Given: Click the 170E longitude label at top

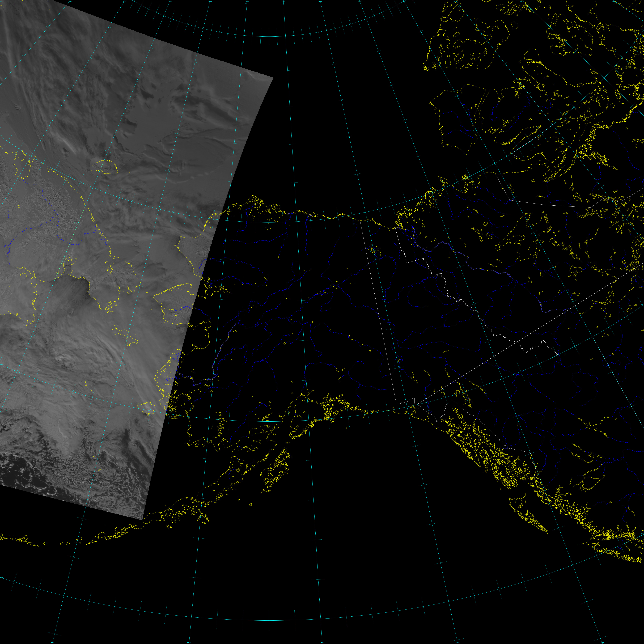Looking at the screenshot, I should point(125,1).
